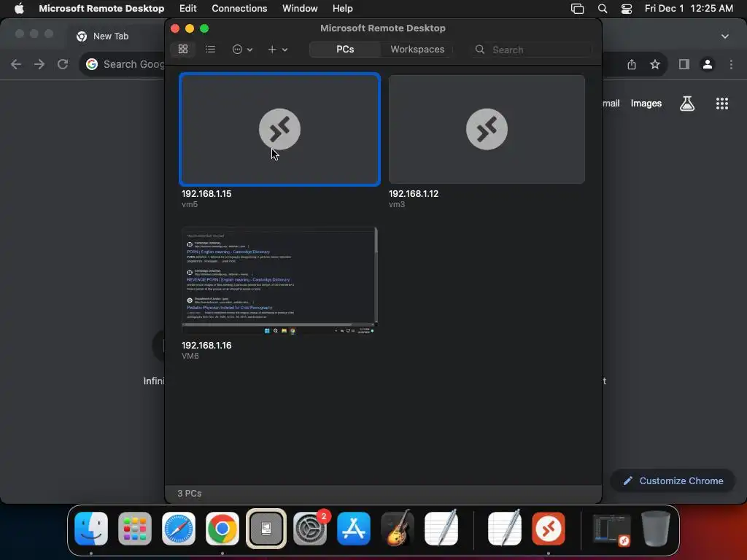The width and height of the screenshot is (747, 560).
Task: Click the VM6 name text
Action: coord(190,356)
